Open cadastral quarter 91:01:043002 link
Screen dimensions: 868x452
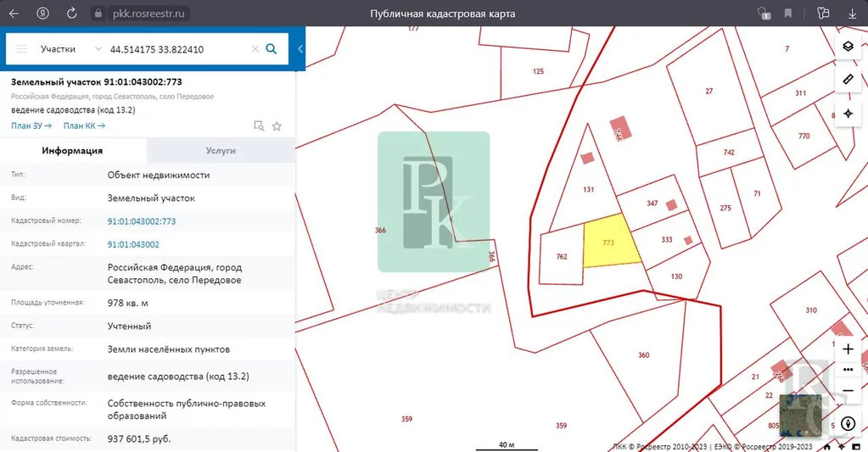point(133,244)
